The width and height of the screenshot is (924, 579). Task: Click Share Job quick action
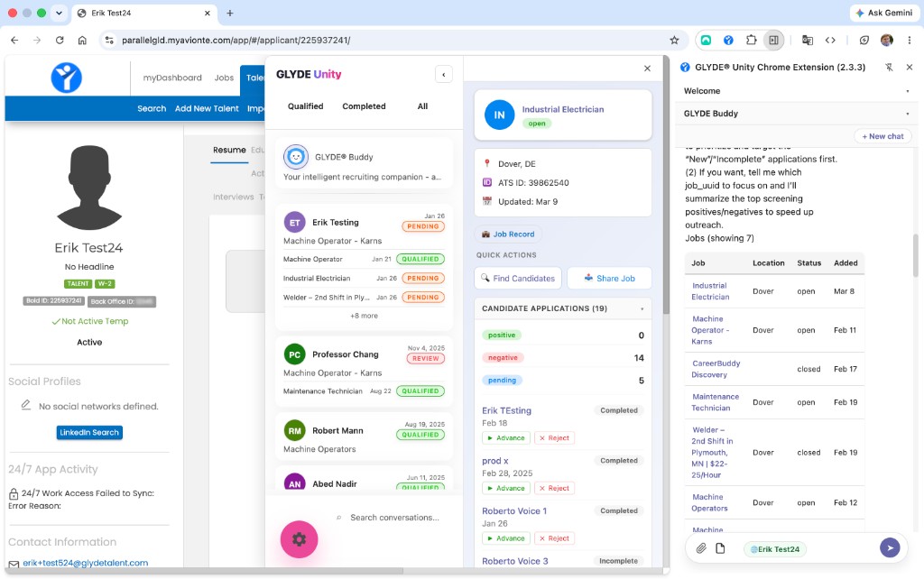coord(609,278)
